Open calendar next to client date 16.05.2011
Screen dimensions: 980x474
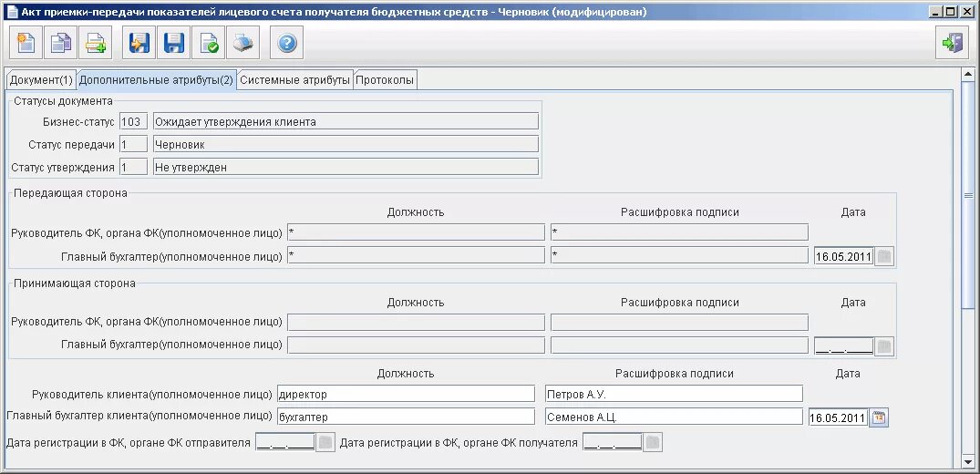coord(879,417)
